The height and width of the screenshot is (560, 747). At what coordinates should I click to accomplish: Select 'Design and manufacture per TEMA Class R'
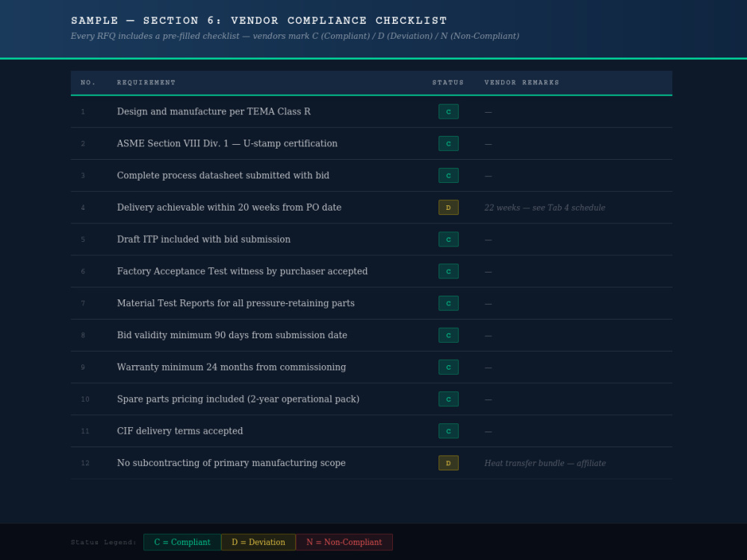pos(214,111)
